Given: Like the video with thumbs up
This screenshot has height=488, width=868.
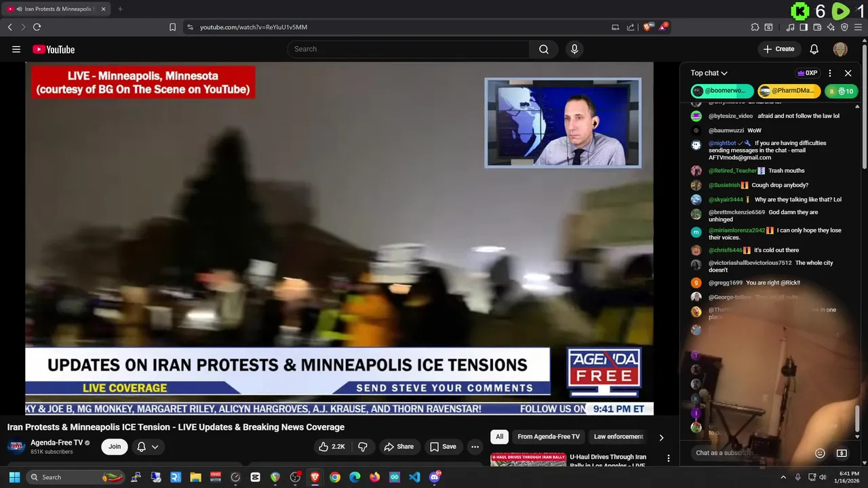Looking at the screenshot, I should pyautogui.click(x=333, y=447).
